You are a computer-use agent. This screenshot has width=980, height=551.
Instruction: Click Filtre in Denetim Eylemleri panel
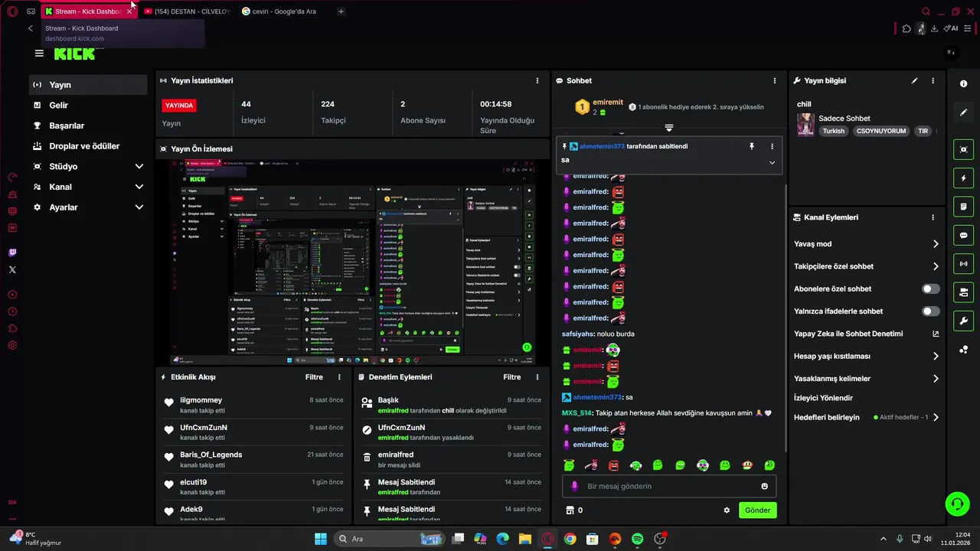(511, 377)
